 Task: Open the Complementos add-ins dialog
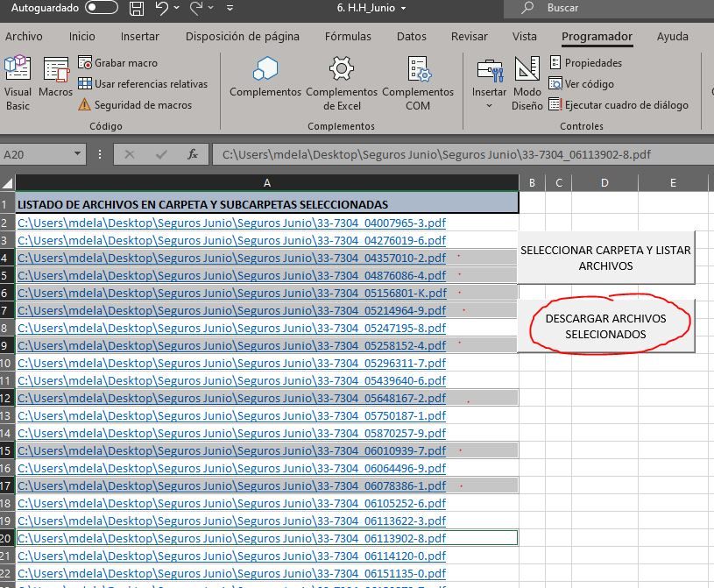pyautogui.click(x=265, y=79)
